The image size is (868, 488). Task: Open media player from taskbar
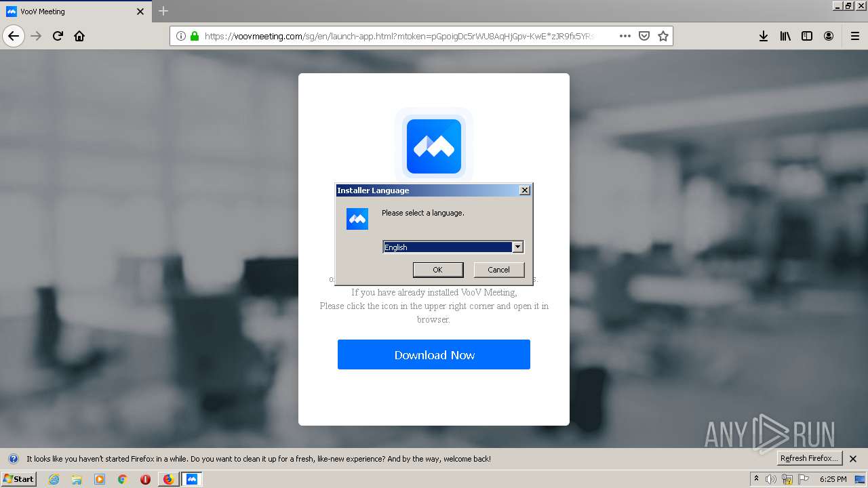coord(100,479)
